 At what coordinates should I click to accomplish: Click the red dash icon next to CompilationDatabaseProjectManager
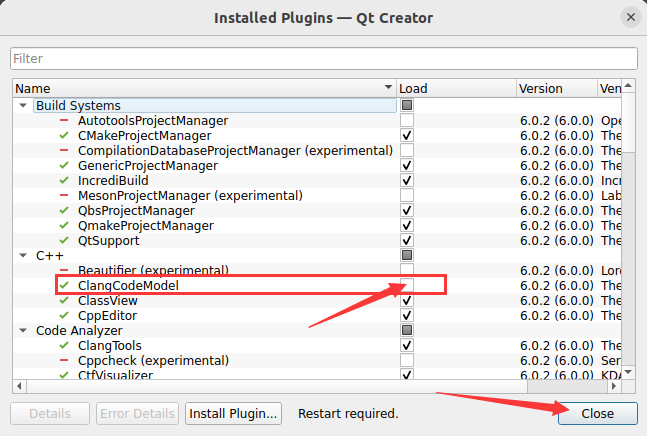pyautogui.click(x=64, y=151)
